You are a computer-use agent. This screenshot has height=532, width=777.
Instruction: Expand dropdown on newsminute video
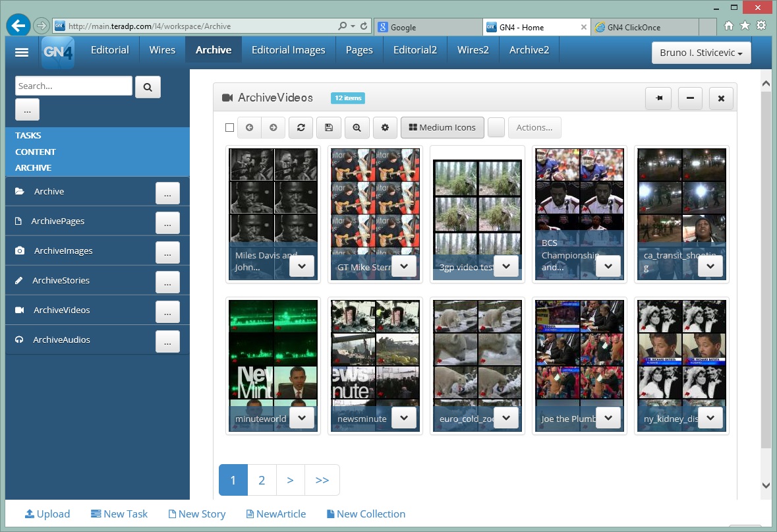pyautogui.click(x=404, y=418)
